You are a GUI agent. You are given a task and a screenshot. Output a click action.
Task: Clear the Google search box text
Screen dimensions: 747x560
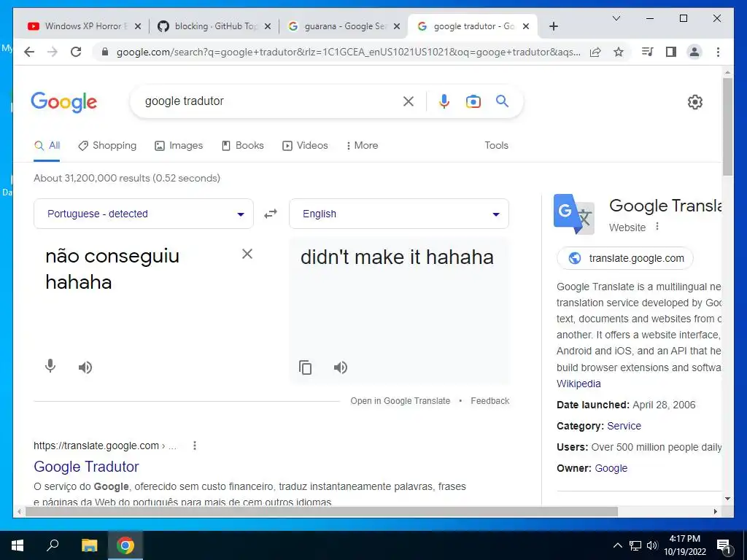[409, 101]
